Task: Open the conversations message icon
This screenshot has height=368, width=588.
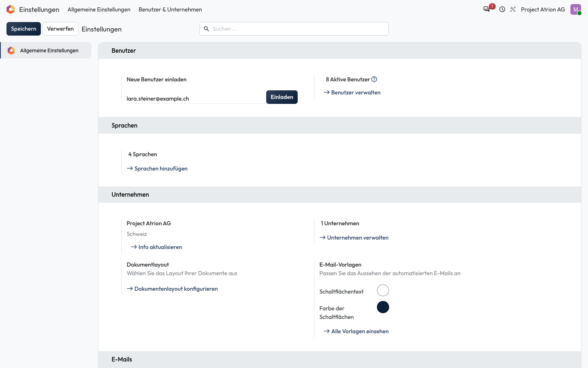Action: tap(486, 9)
